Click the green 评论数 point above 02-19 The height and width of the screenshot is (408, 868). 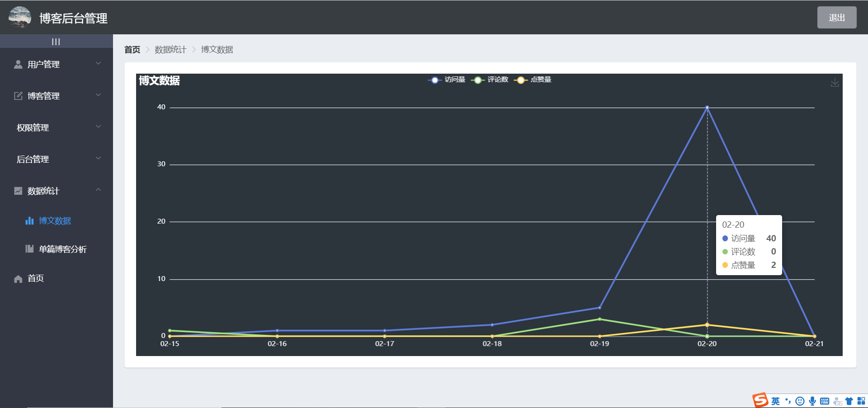click(599, 319)
